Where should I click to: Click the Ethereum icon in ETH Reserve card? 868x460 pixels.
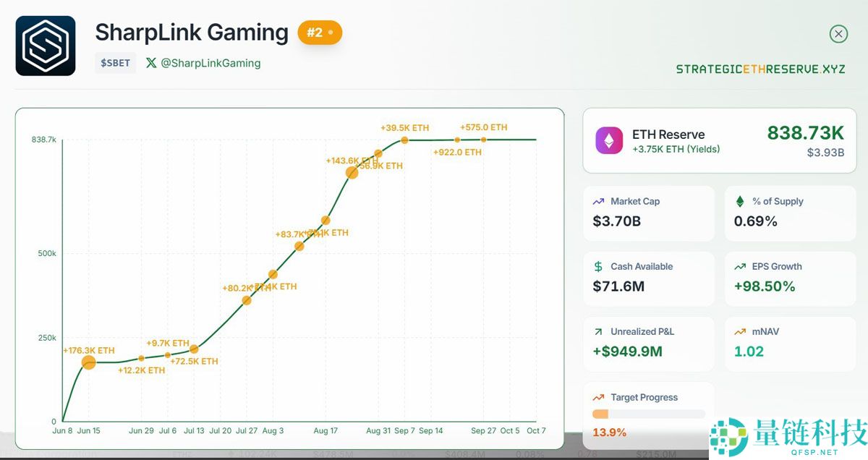click(x=609, y=140)
